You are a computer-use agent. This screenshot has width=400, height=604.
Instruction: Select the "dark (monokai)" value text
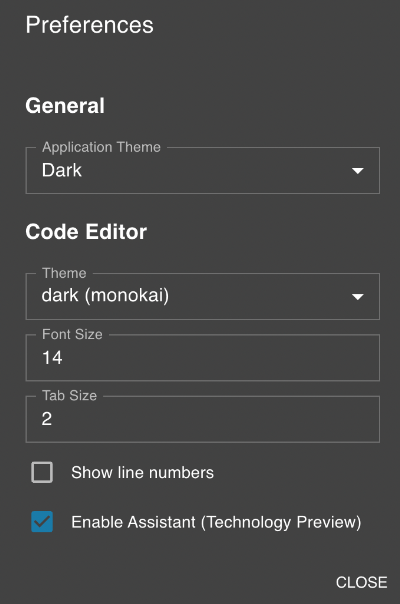tap(105, 296)
